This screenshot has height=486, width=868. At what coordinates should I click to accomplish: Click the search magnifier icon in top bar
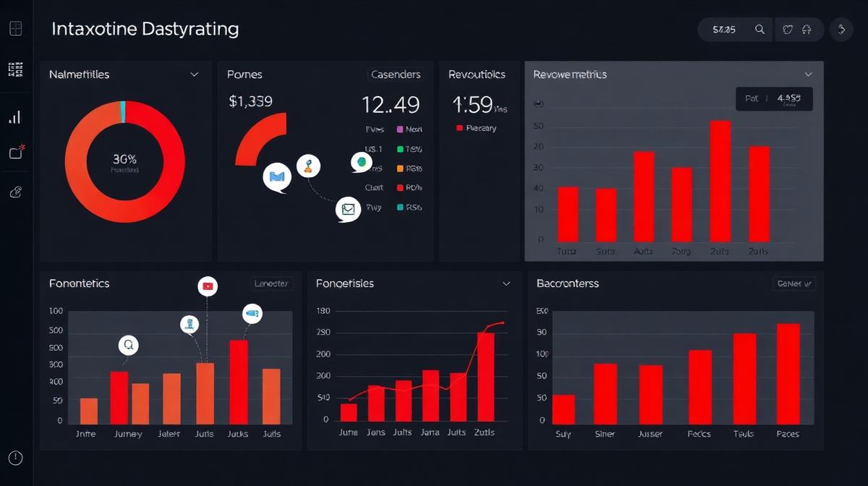click(x=759, y=30)
